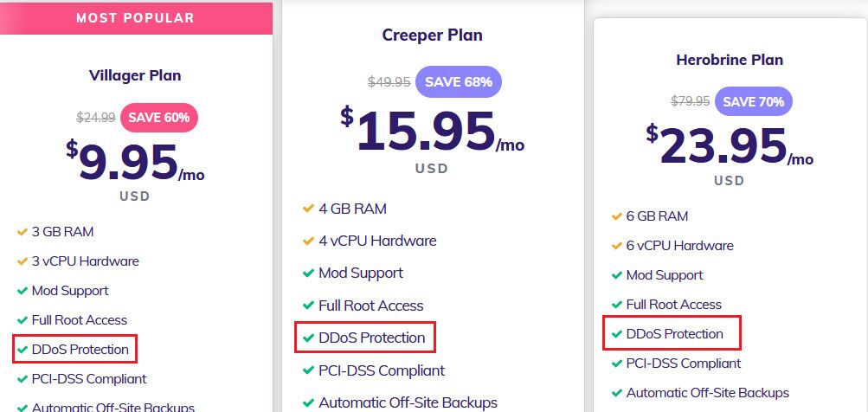Click yellow checkmark next to 4 vCPU Hardware
868x412 pixels.
pyautogui.click(x=308, y=241)
